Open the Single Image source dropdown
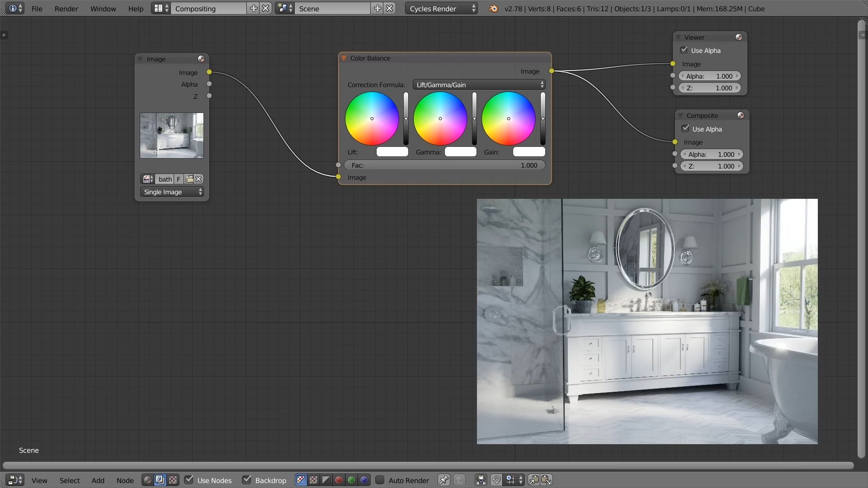 coord(172,192)
